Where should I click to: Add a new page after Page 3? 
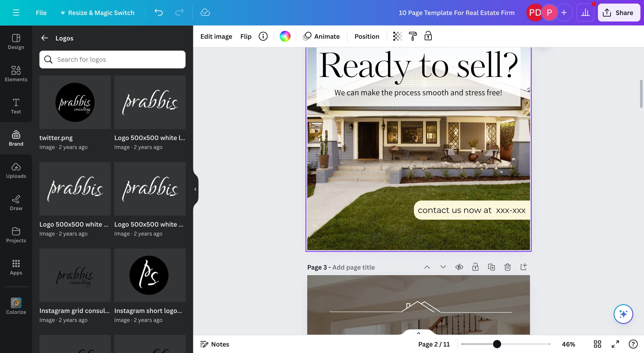pos(523,267)
